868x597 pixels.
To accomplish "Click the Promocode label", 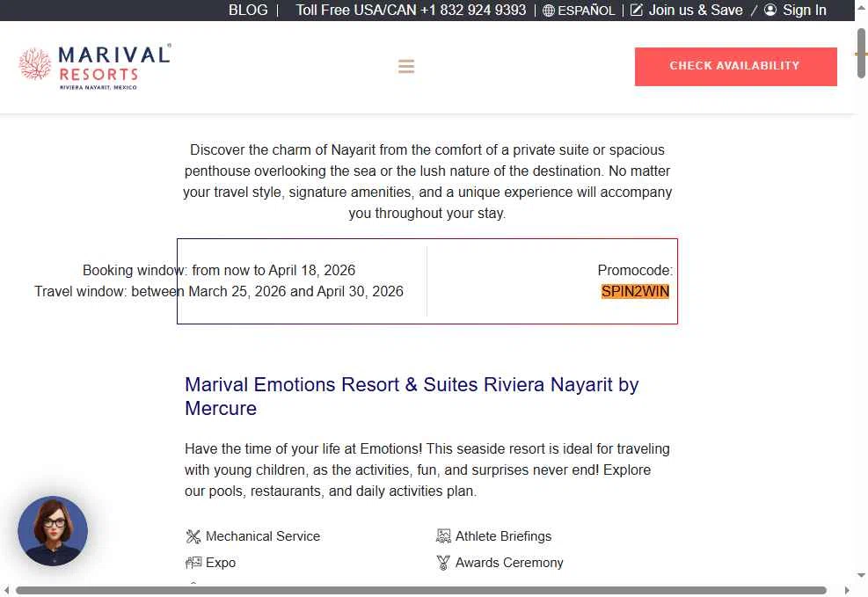I will (x=635, y=270).
